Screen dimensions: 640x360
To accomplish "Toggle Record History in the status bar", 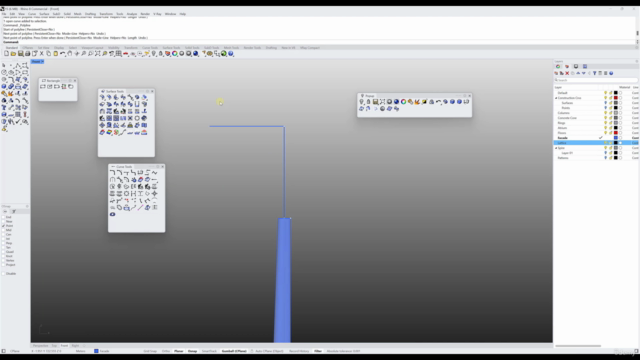I will click(x=299, y=351).
